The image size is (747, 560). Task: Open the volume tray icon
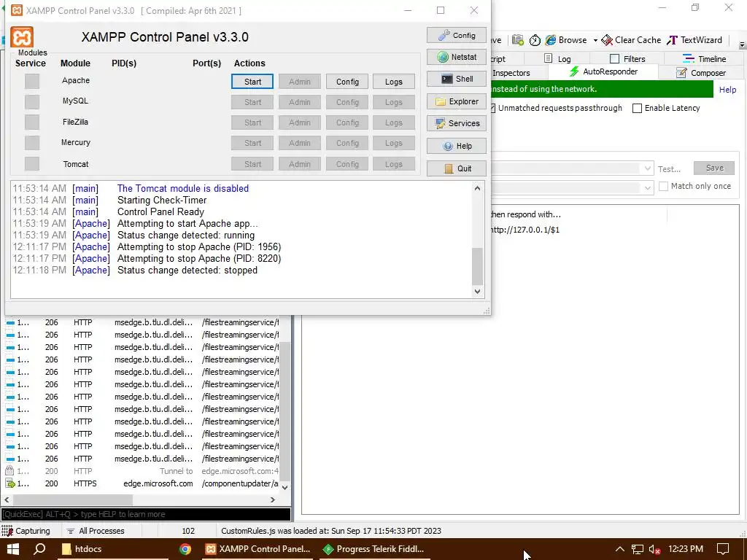[x=655, y=550]
